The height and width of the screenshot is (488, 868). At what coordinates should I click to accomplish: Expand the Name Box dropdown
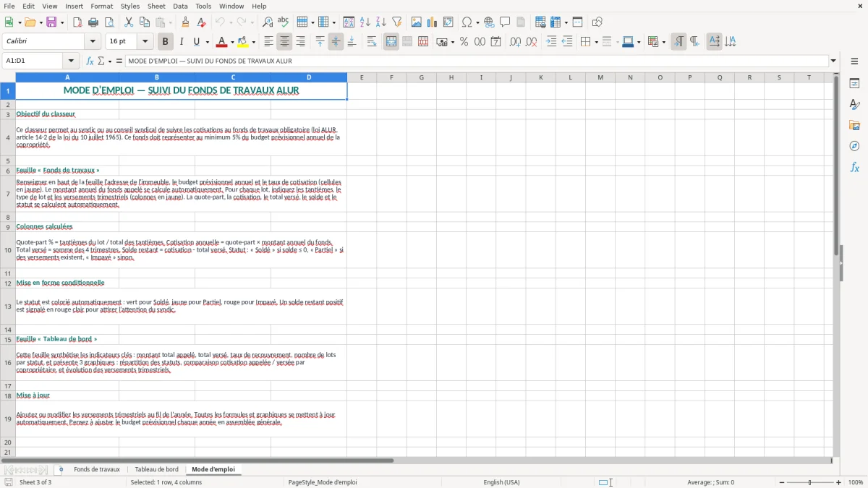coord(71,61)
